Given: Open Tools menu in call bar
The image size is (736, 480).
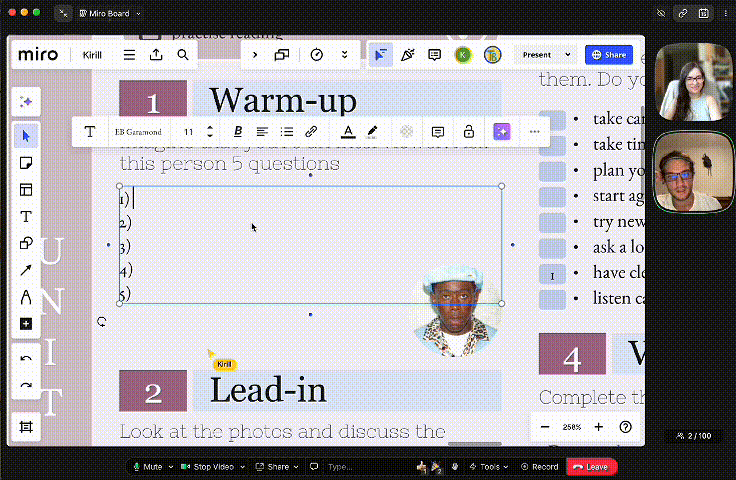Looking at the screenshot, I should (x=489, y=467).
